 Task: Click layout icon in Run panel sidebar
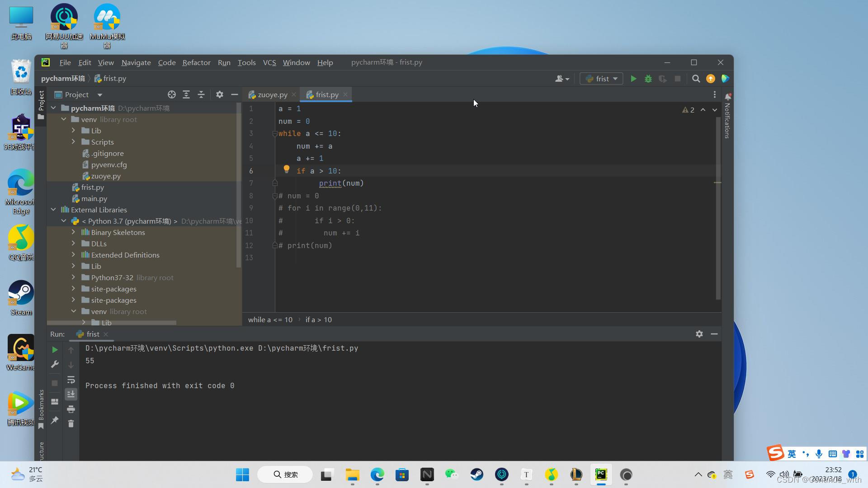[x=55, y=402]
